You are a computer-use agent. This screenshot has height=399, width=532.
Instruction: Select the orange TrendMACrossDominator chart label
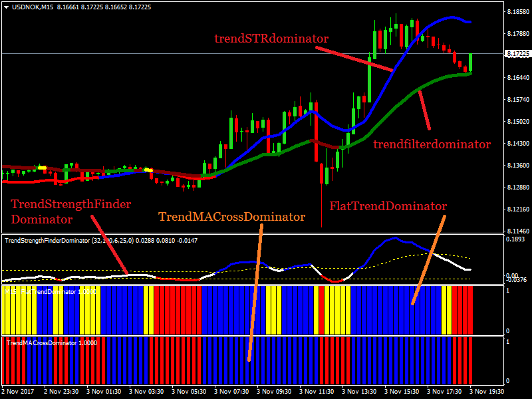click(231, 217)
